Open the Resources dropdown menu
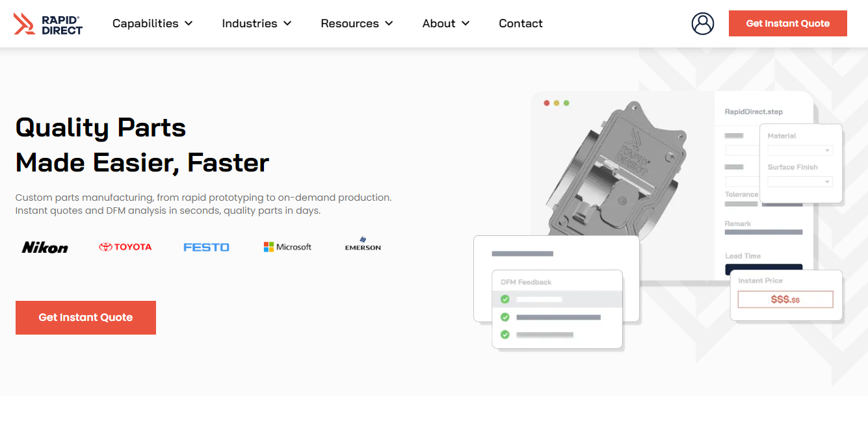The image size is (868, 447). [356, 23]
